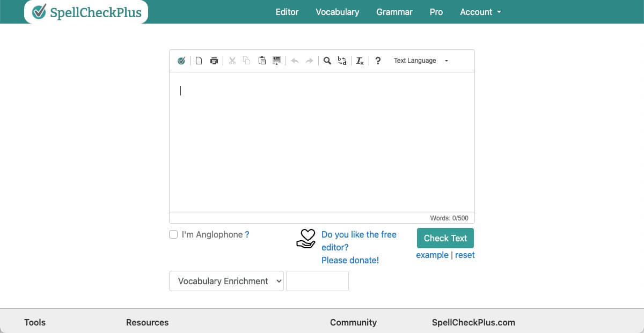Clear formatting with the Tx icon
The height and width of the screenshot is (333, 644).
(360, 61)
